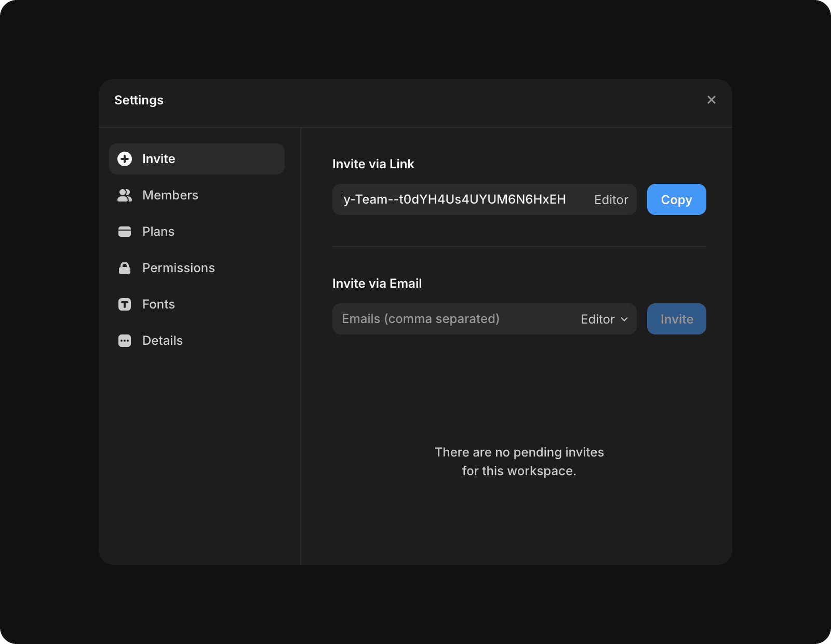
Task: Copy the invite link
Action: click(x=676, y=199)
